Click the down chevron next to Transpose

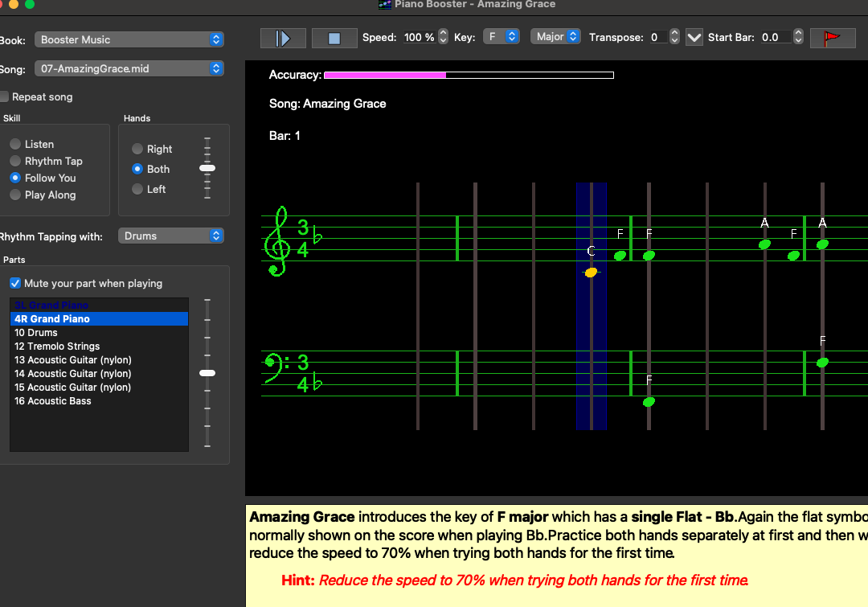click(694, 38)
